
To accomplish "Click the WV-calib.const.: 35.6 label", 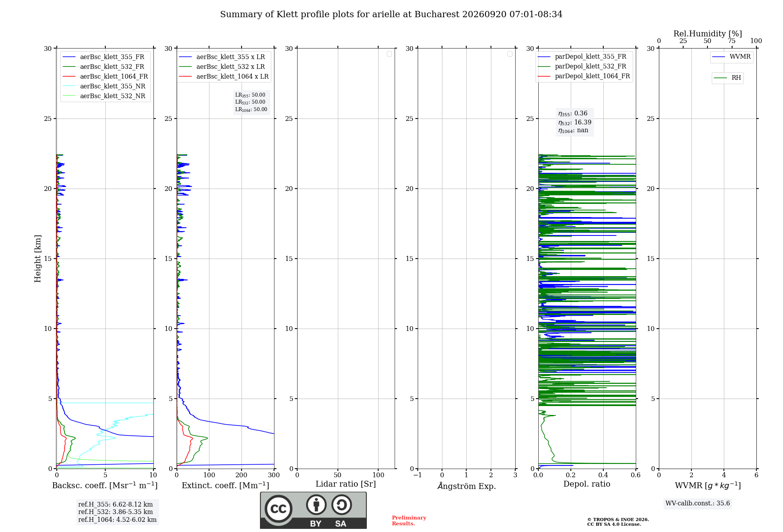I will (698, 503).
